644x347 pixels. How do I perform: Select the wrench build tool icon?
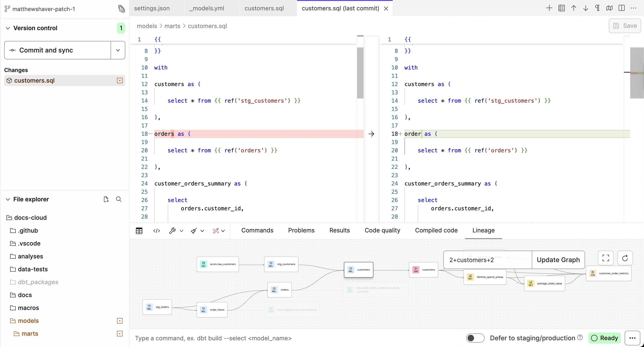click(173, 231)
